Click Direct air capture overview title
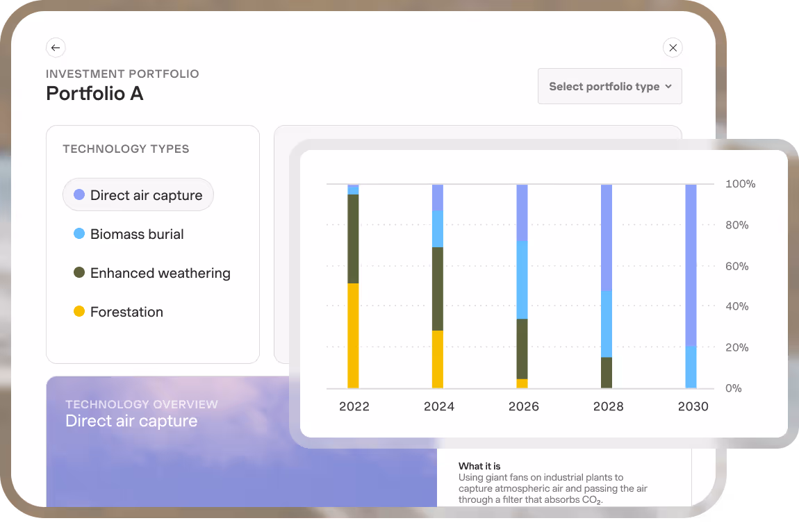This screenshot has height=532, width=799. pyautogui.click(x=131, y=421)
